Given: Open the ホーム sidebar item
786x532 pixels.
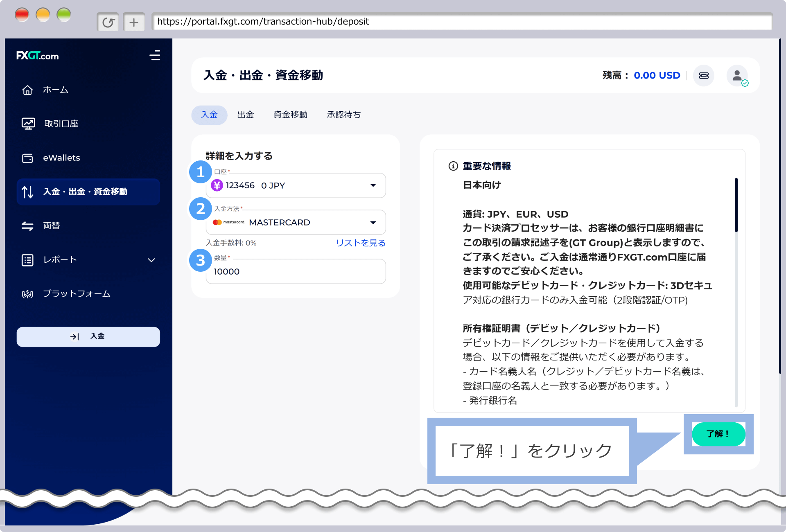Looking at the screenshot, I should point(56,90).
